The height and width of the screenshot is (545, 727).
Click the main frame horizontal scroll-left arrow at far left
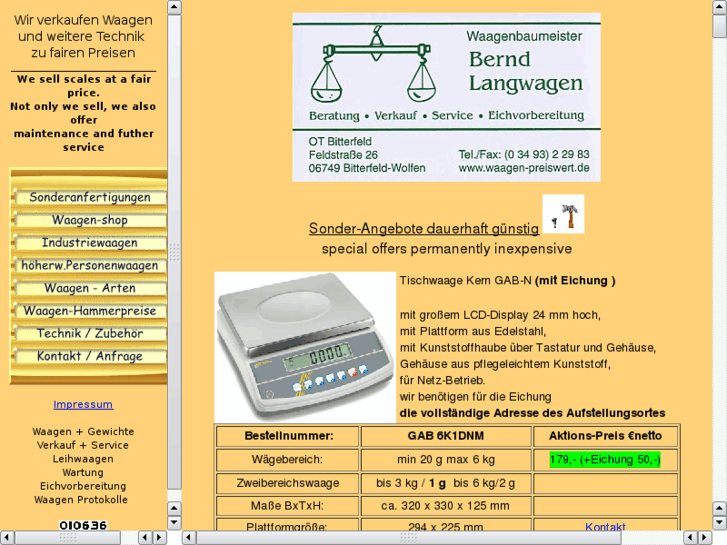point(189,538)
